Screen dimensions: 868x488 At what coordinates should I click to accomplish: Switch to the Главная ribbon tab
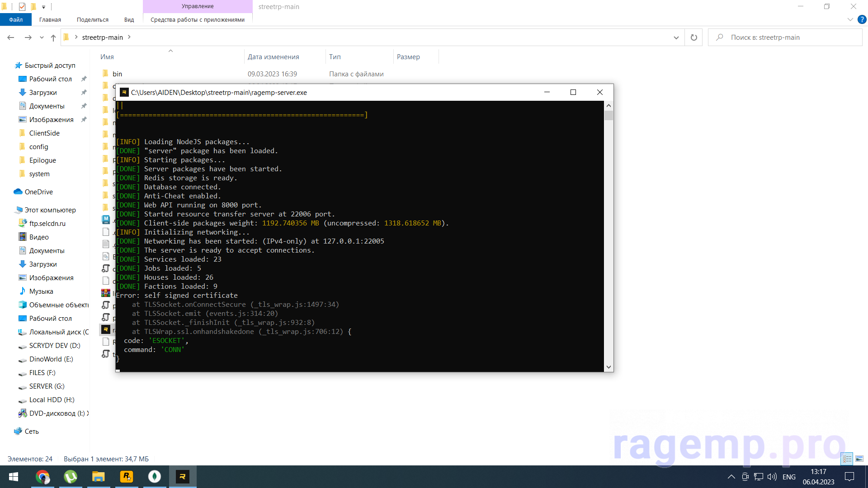pyautogui.click(x=50, y=19)
